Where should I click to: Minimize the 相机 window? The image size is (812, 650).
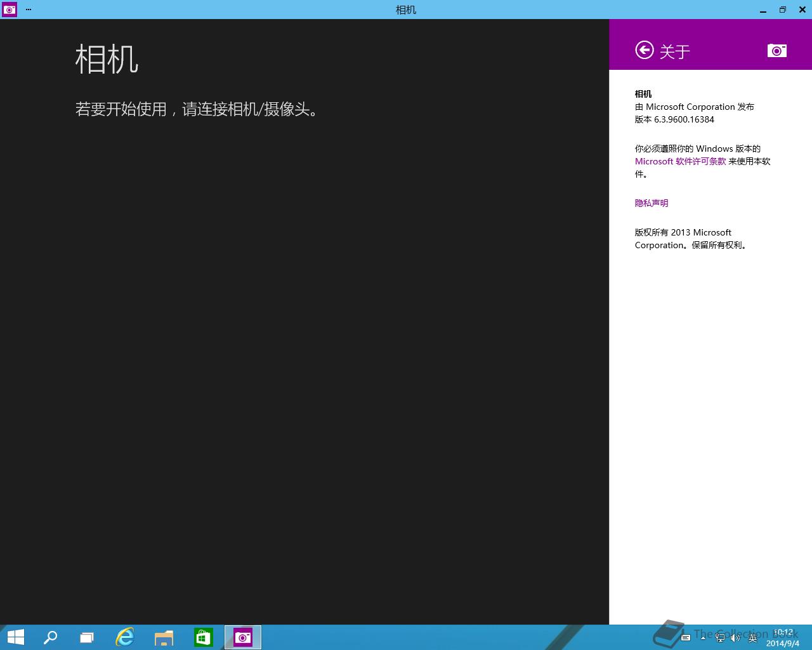pos(763,10)
